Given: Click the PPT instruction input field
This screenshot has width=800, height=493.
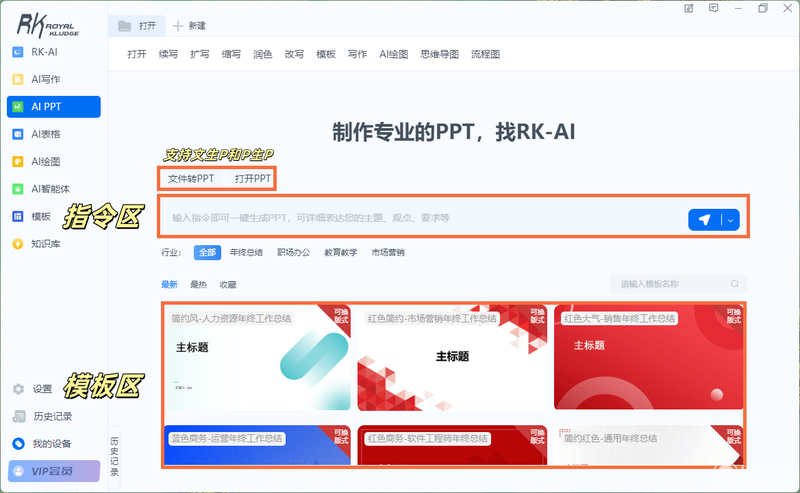Looking at the screenshot, I should click(x=423, y=218).
